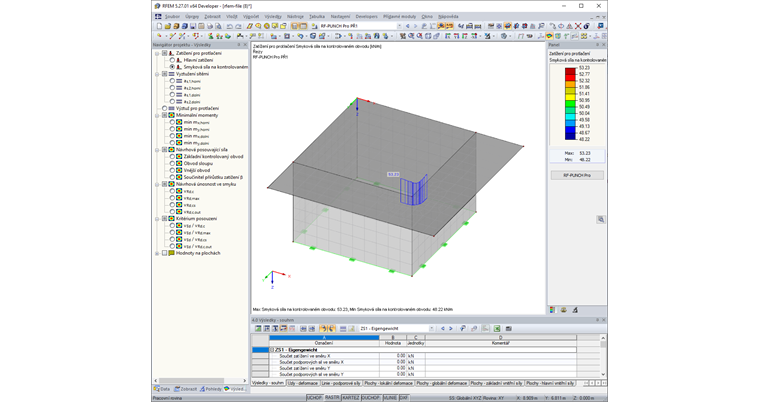This screenshot has width=760, height=402.
Task: Collapse Kritérium posouzení tree node
Action: coord(157,219)
